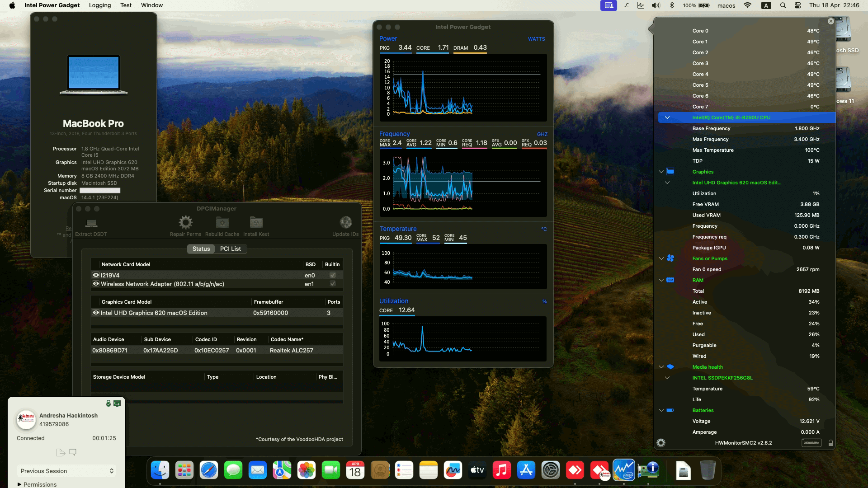Open HWMonitorSMC2 settings via the gear icon

(661, 443)
